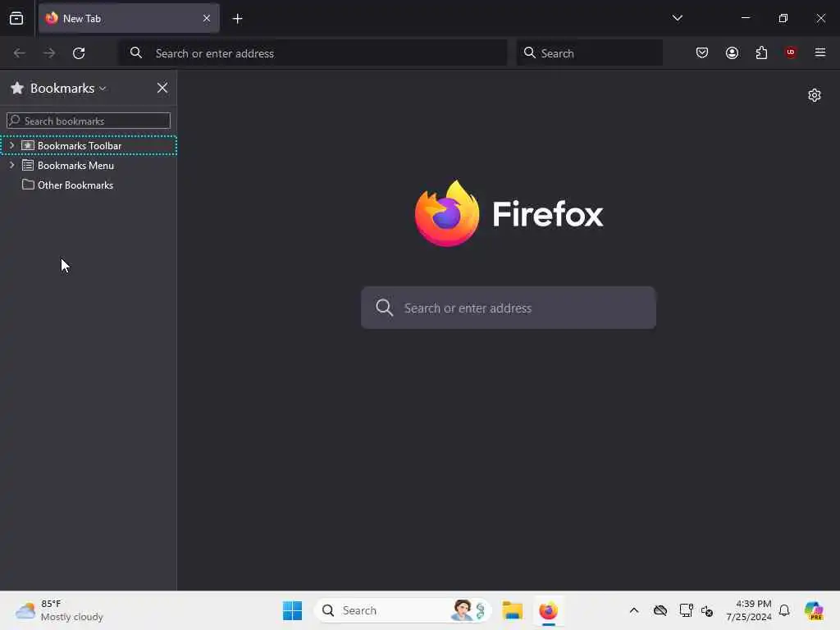Open the Firefox account menu
The height and width of the screenshot is (630, 840).
[x=732, y=52]
